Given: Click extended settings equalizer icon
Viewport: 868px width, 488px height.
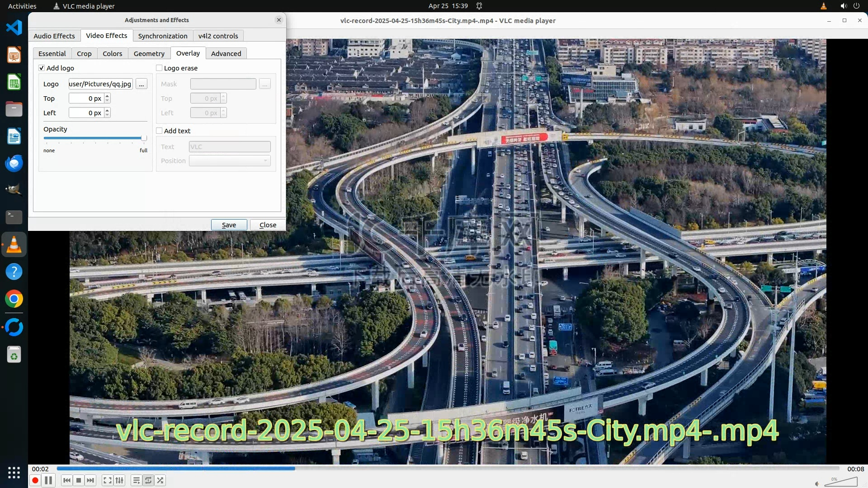Looking at the screenshot, I should coord(119,480).
